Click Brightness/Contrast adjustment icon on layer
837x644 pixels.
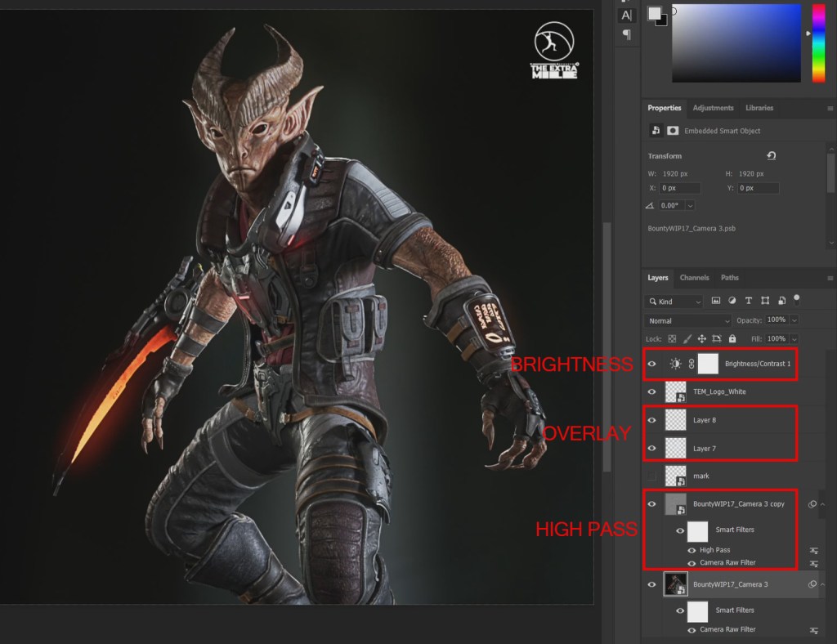(675, 364)
